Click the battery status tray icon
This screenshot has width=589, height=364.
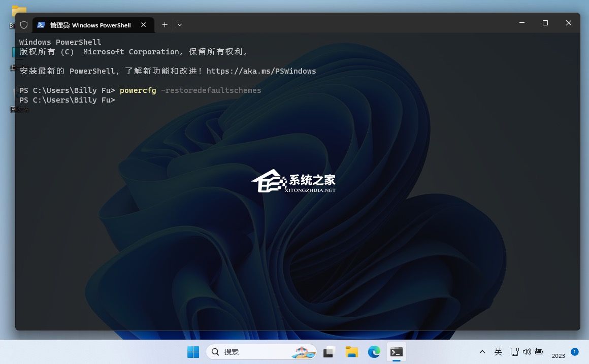539,352
